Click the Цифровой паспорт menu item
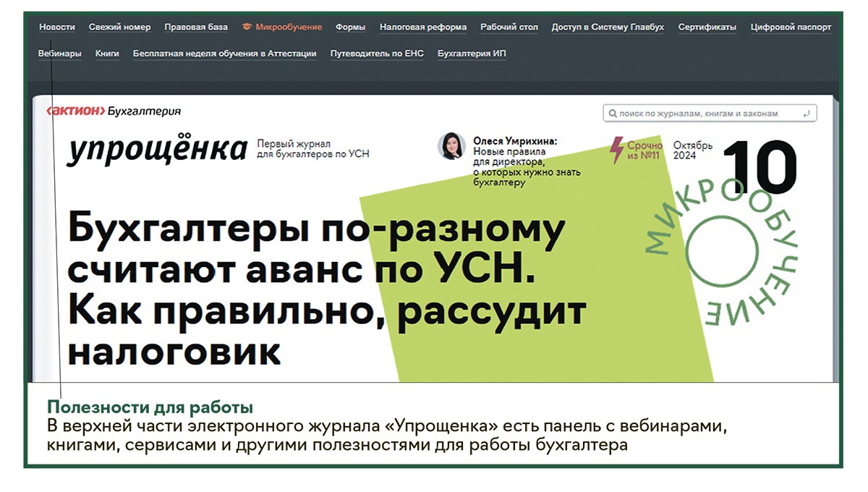 [791, 27]
